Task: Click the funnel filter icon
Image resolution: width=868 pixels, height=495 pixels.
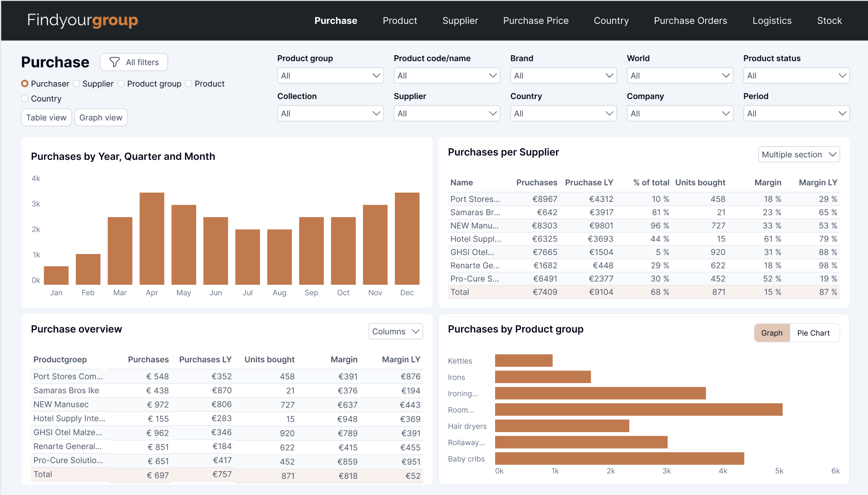Action: coord(115,62)
